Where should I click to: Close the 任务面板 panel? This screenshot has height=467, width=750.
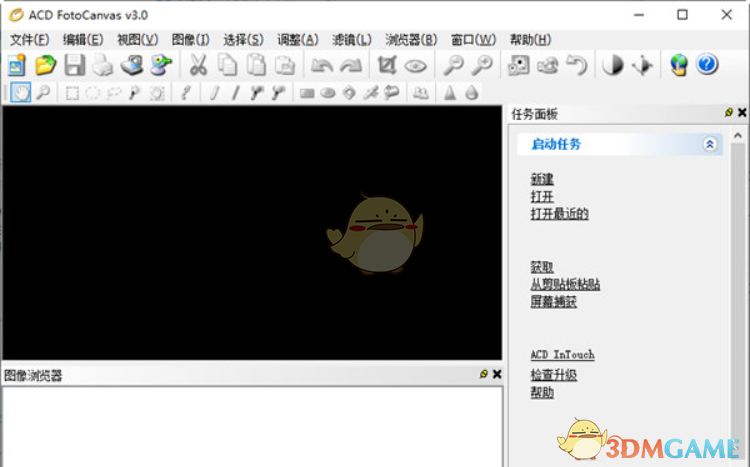[x=742, y=112]
